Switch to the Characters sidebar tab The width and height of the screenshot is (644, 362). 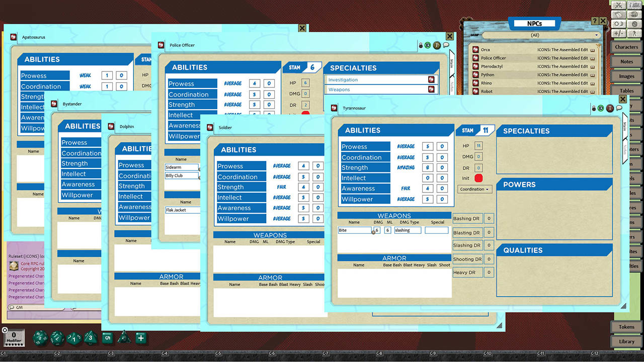(x=626, y=46)
